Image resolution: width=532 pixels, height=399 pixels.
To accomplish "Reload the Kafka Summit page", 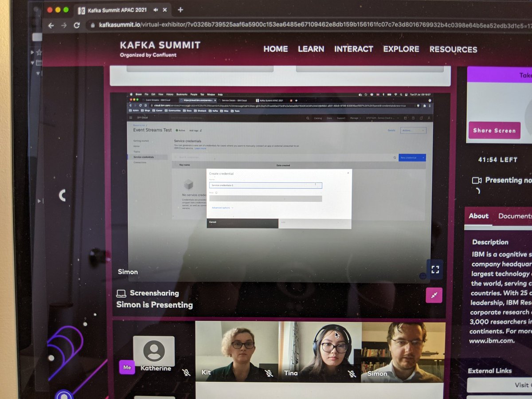I will (77, 25).
